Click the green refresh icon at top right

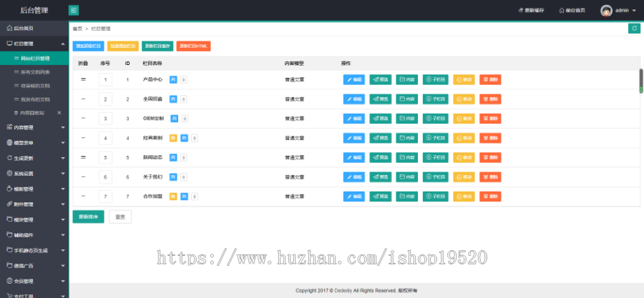634,29
